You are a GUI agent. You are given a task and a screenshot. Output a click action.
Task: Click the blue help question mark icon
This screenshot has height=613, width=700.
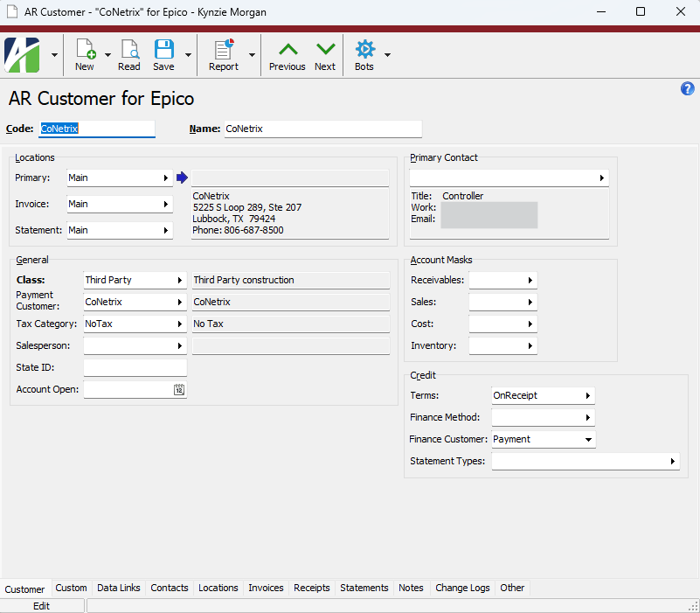click(688, 89)
